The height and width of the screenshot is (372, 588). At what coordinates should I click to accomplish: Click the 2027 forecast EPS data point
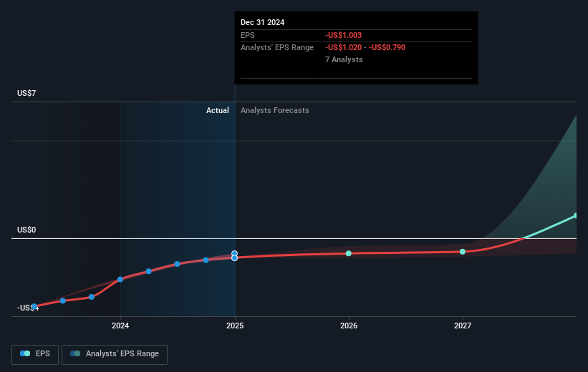pyautogui.click(x=463, y=252)
